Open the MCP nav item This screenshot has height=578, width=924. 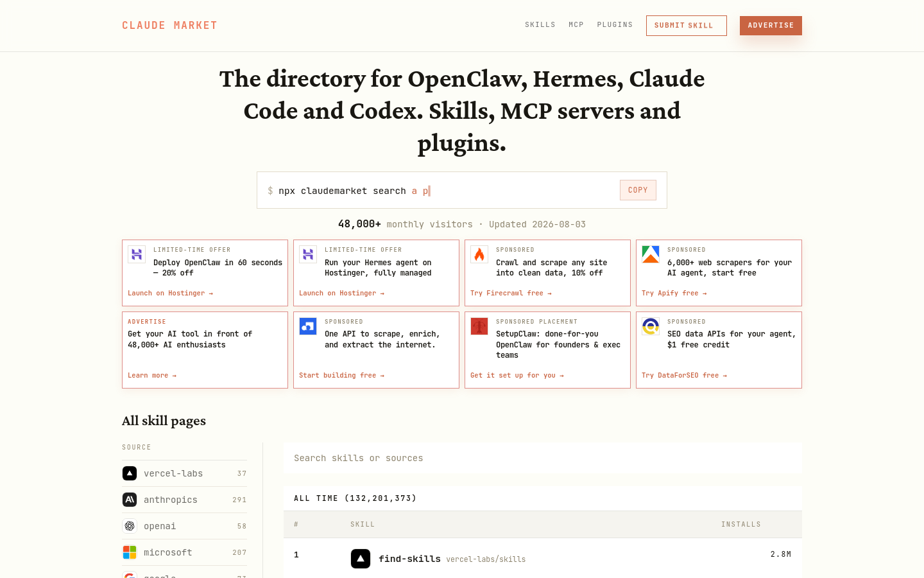(x=576, y=25)
